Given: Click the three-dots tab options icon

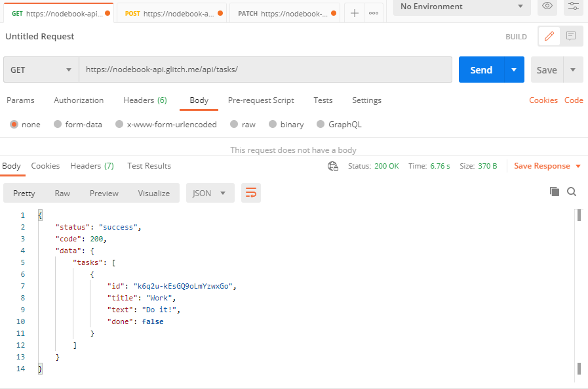Looking at the screenshot, I should click(x=374, y=13).
